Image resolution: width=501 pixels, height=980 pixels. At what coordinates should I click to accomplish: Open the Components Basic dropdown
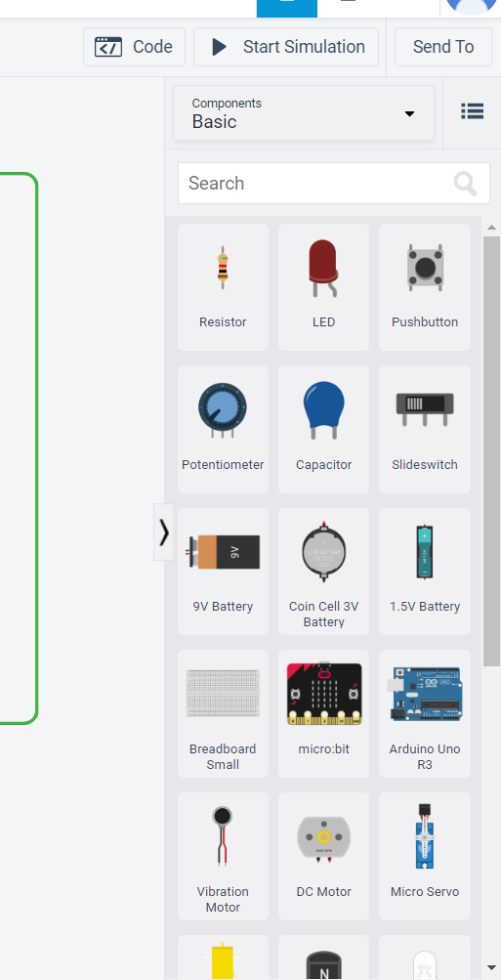304,113
